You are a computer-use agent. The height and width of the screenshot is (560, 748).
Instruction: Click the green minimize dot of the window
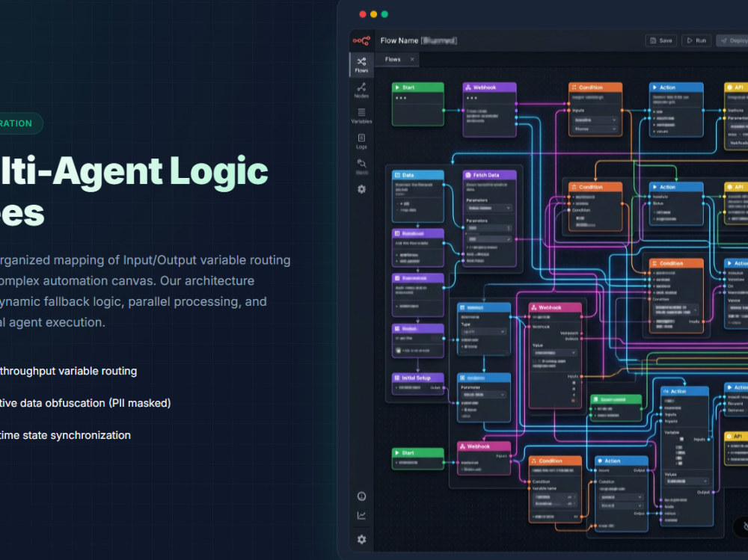384,14
